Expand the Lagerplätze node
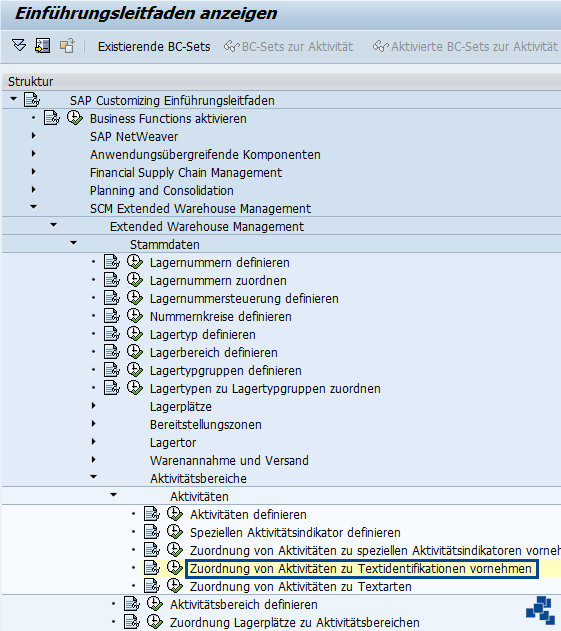This screenshot has width=561, height=631. (x=94, y=406)
